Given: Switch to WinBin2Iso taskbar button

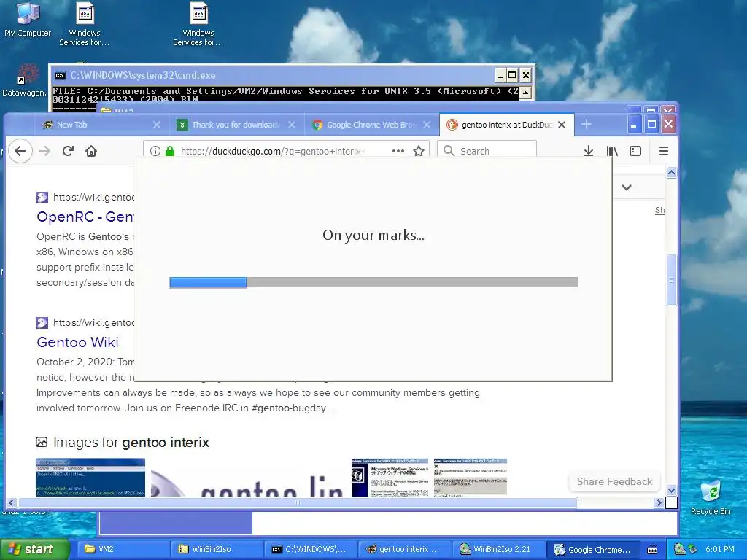Looking at the screenshot, I should click(x=216, y=549).
